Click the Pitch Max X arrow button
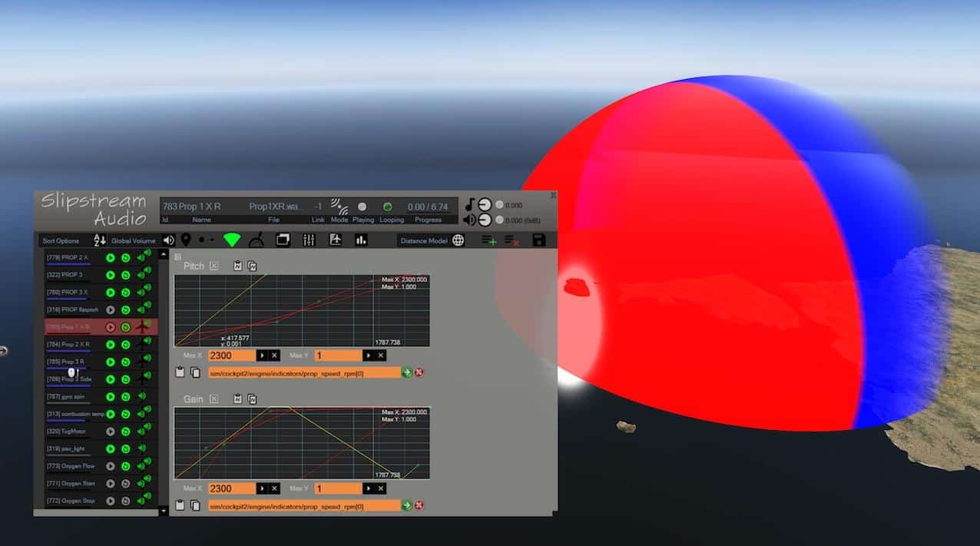The width and height of the screenshot is (980, 546). 261,356
